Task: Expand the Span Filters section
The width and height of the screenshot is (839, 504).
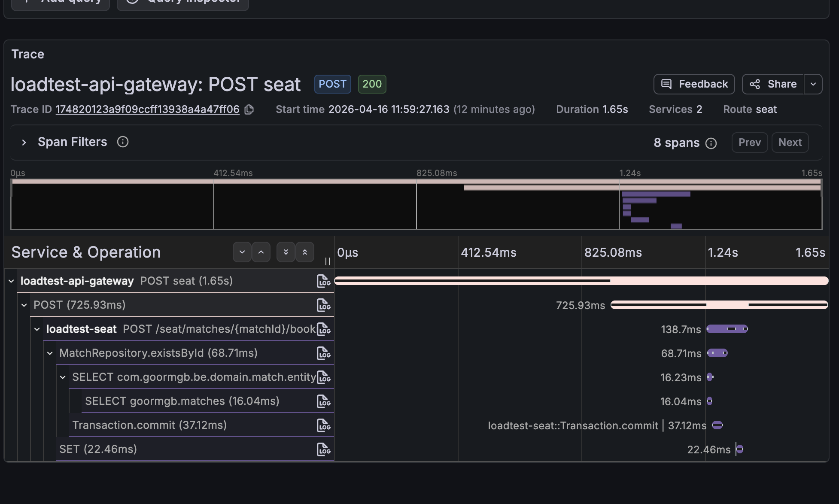Action: pos(24,142)
